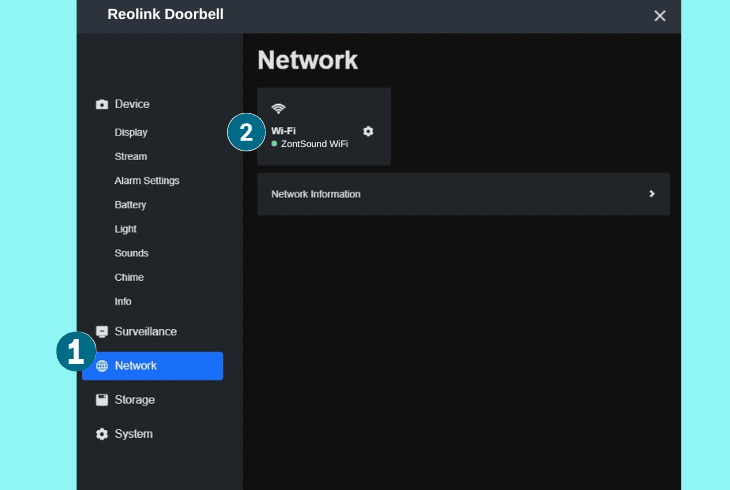Click the ZontSound WiFi network name
730x490 pixels.
coord(314,144)
